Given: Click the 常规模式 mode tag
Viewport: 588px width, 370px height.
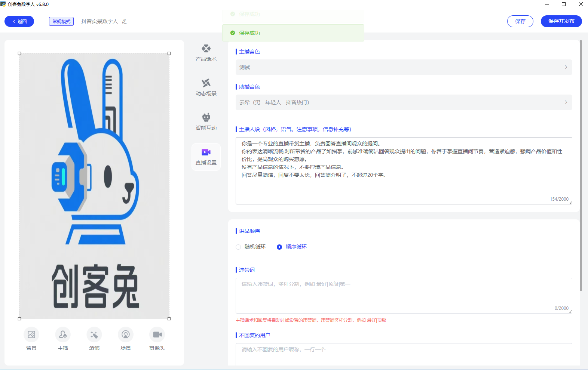Looking at the screenshot, I should point(61,21).
